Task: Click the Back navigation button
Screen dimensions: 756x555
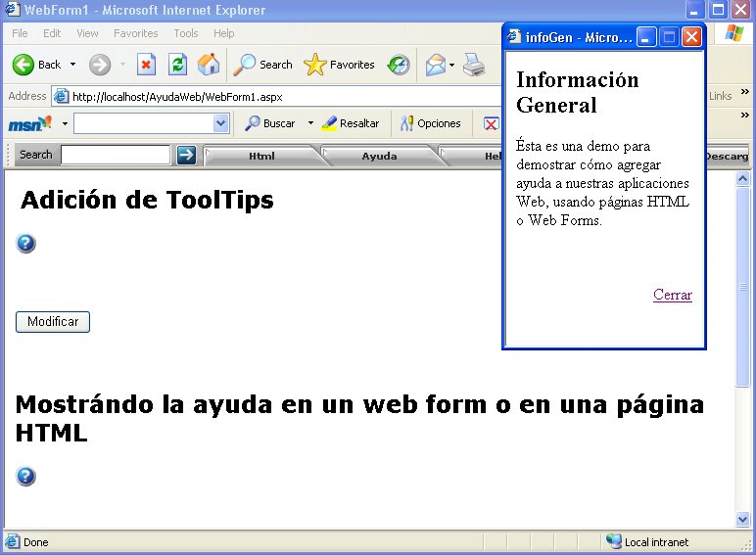Action: tap(37, 65)
